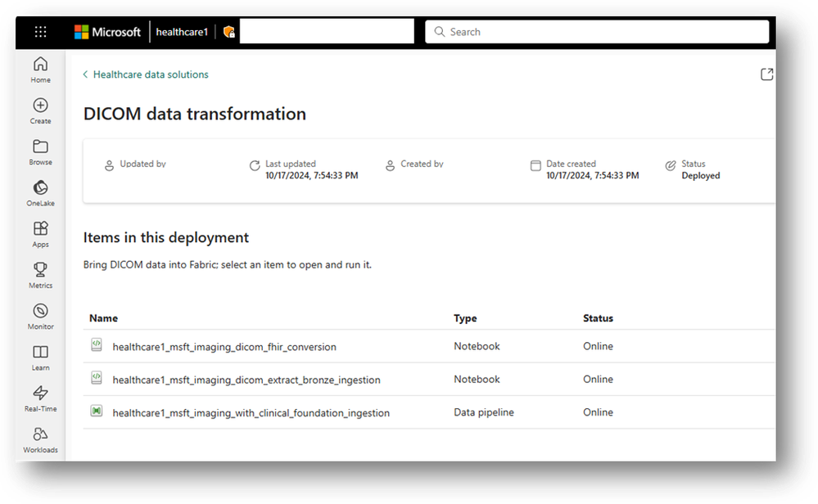
Task: Open Apps in the sidebar
Action: tap(40, 235)
